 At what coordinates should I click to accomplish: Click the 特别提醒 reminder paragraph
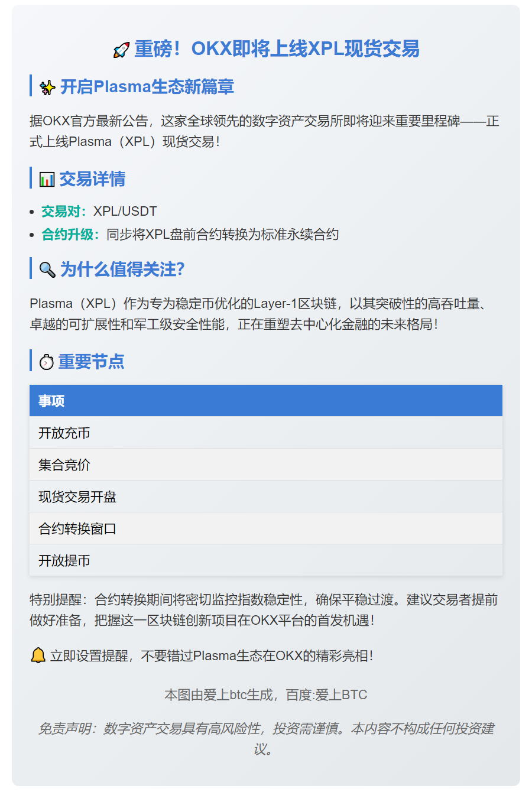[x=264, y=610]
